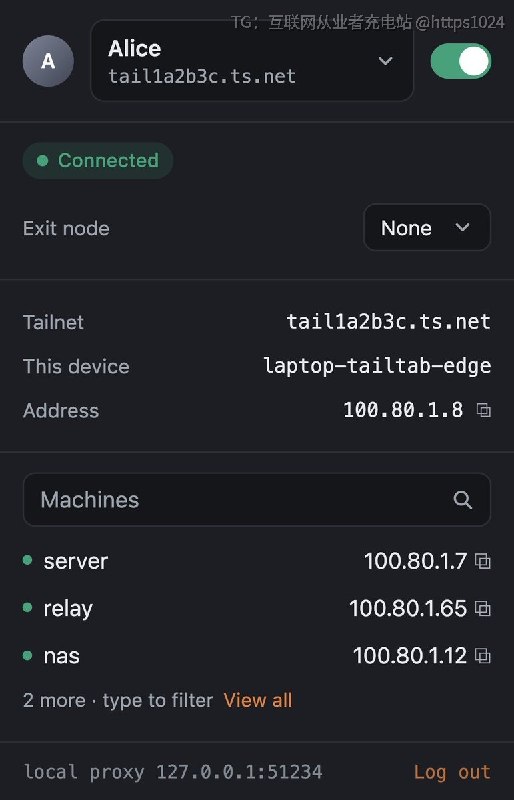Click the Connected status badge
Viewport: 514px width, 800px height.
(97, 161)
